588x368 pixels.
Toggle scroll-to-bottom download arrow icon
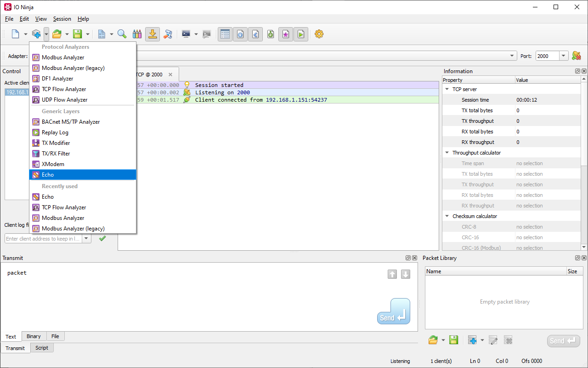pyautogui.click(x=153, y=34)
